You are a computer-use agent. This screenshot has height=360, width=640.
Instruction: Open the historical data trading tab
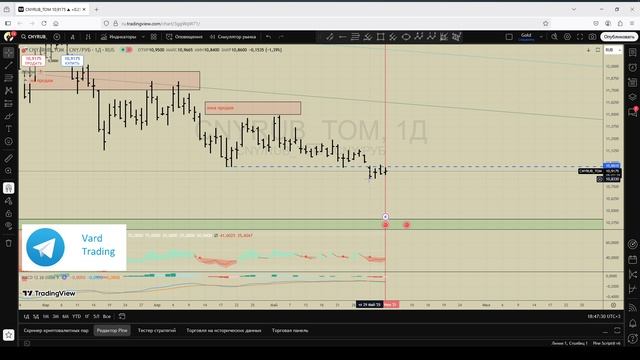[224, 331]
